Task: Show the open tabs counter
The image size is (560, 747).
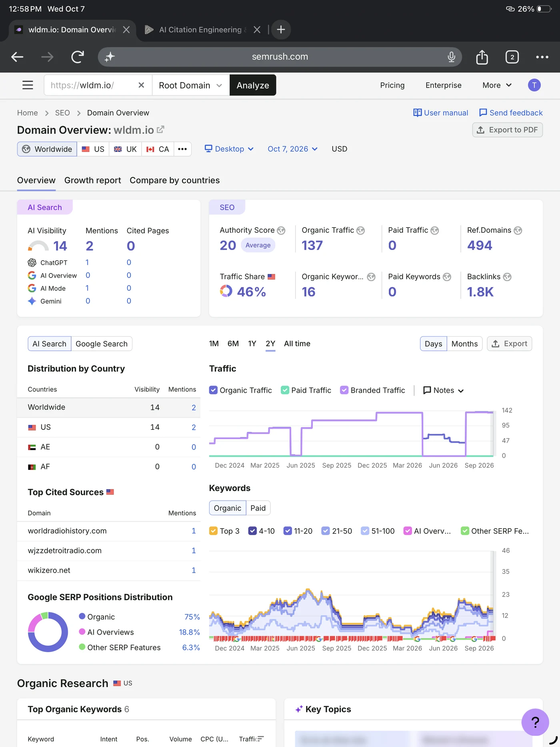Action: coord(512,57)
